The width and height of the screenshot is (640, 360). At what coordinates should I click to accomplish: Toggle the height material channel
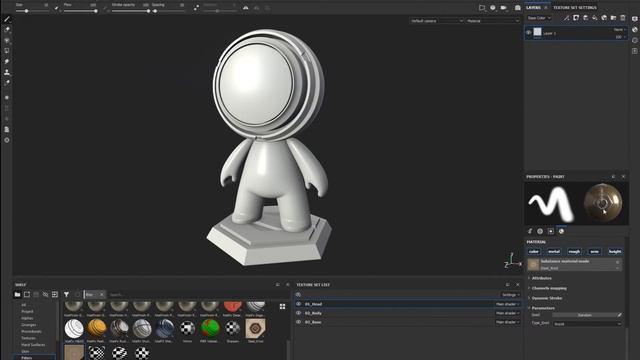click(x=615, y=251)
